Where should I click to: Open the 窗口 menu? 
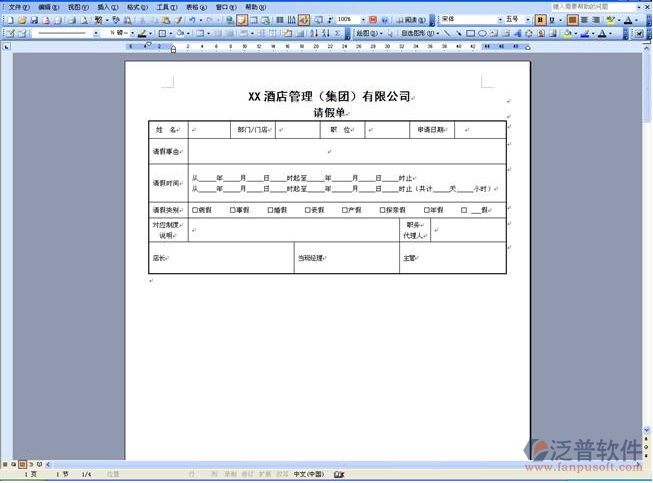point(226,7)
